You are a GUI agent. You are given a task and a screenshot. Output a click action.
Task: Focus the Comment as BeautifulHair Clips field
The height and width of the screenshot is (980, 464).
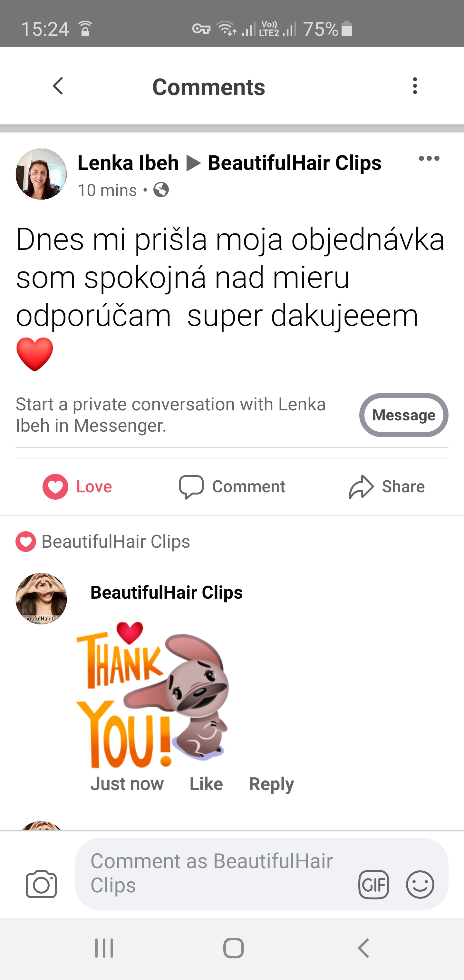262,874
